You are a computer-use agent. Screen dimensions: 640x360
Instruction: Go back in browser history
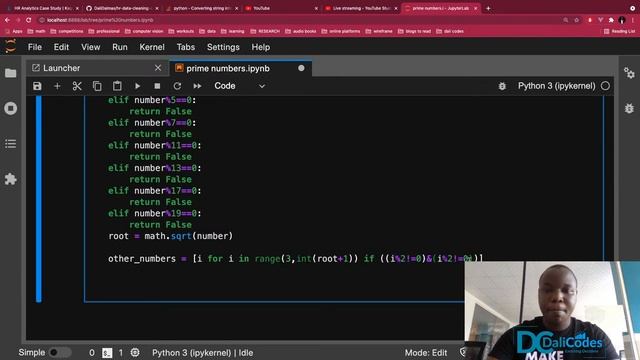pyautogui.click(x=7, y=20)
